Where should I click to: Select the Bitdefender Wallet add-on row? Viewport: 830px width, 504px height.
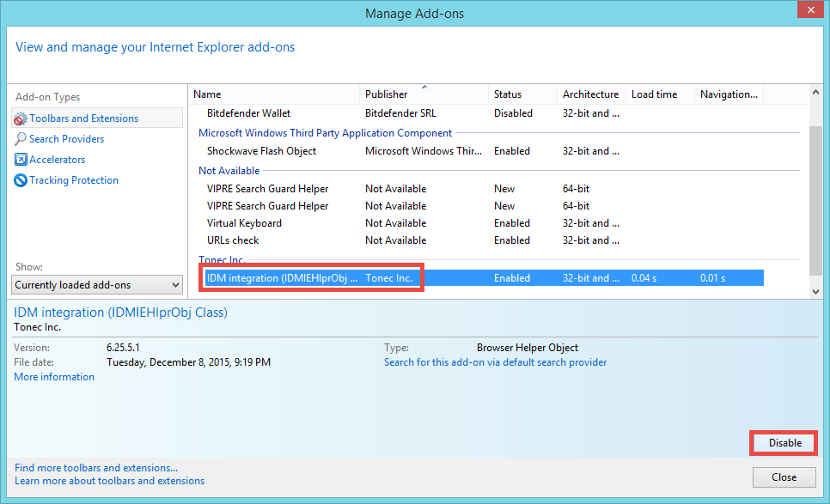tap(482, 113)
